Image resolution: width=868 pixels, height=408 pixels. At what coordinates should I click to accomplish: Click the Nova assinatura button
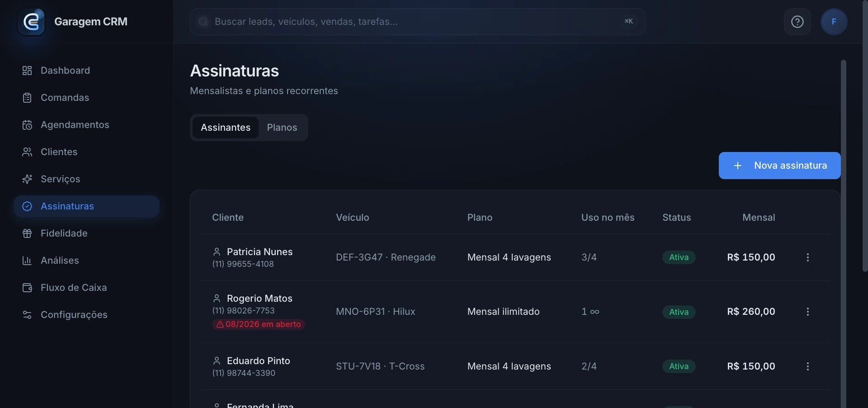pos(779,166)
